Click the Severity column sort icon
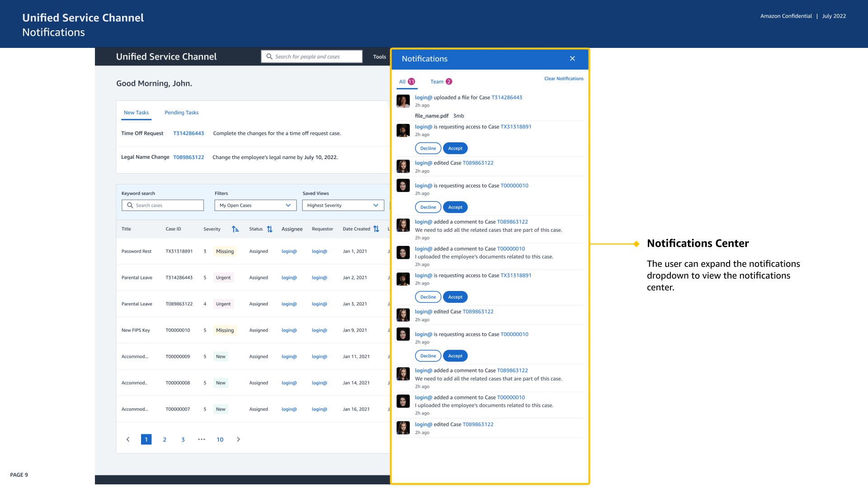 [235, 229]
